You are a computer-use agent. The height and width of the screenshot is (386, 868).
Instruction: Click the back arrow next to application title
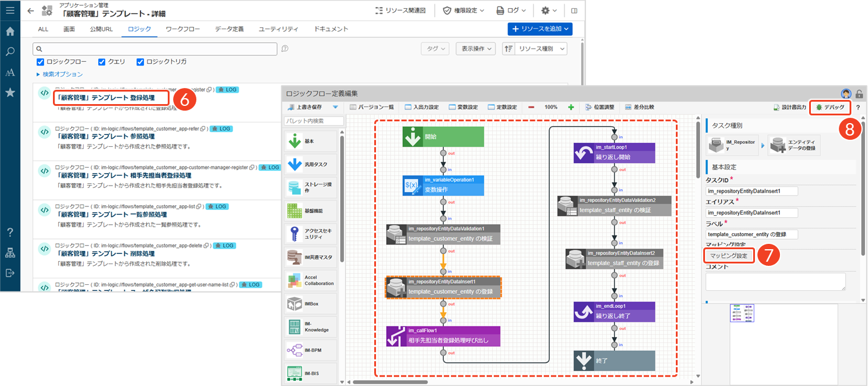click(31, 10)
